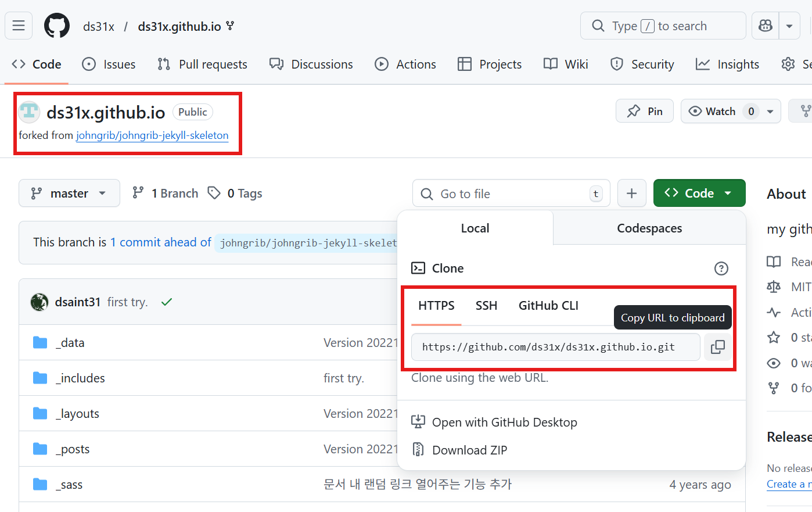Open the '1 commit ahead of' link
This screenshot has height=512, width=812.
pyautogui.click(x=161, y=242)
